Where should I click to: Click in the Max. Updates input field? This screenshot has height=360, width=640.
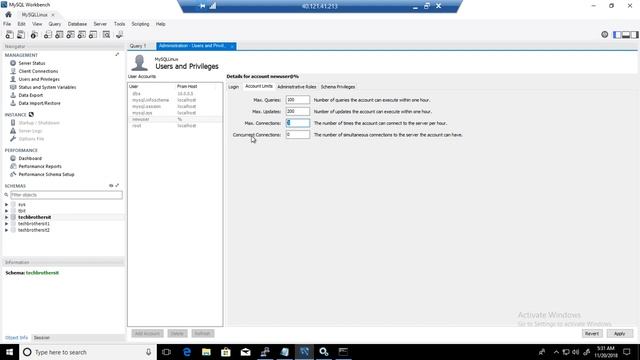coord(298,111)
